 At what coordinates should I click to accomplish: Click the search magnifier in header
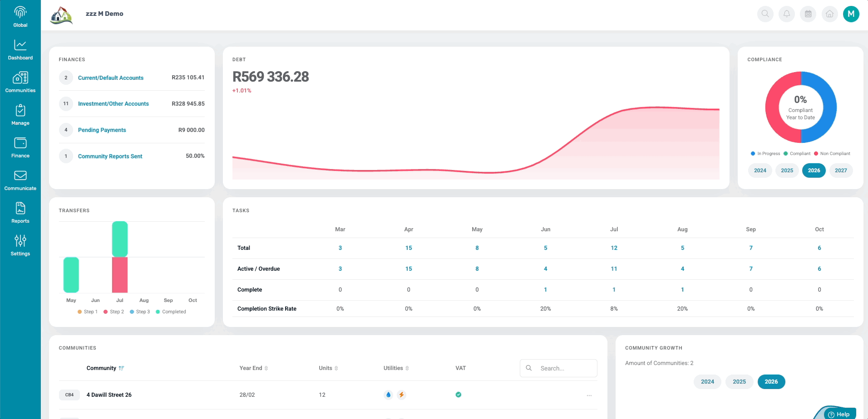pyautogui.click(x=765, y=14)
